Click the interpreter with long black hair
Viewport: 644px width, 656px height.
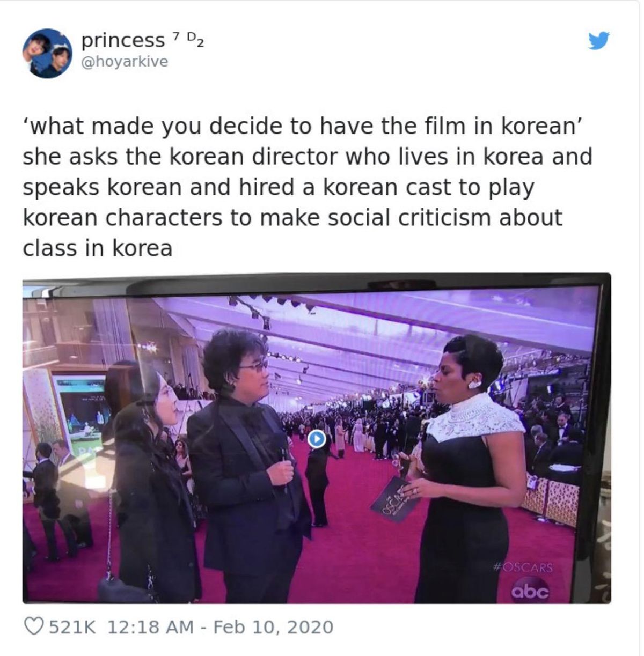click(x=150, y=483)
